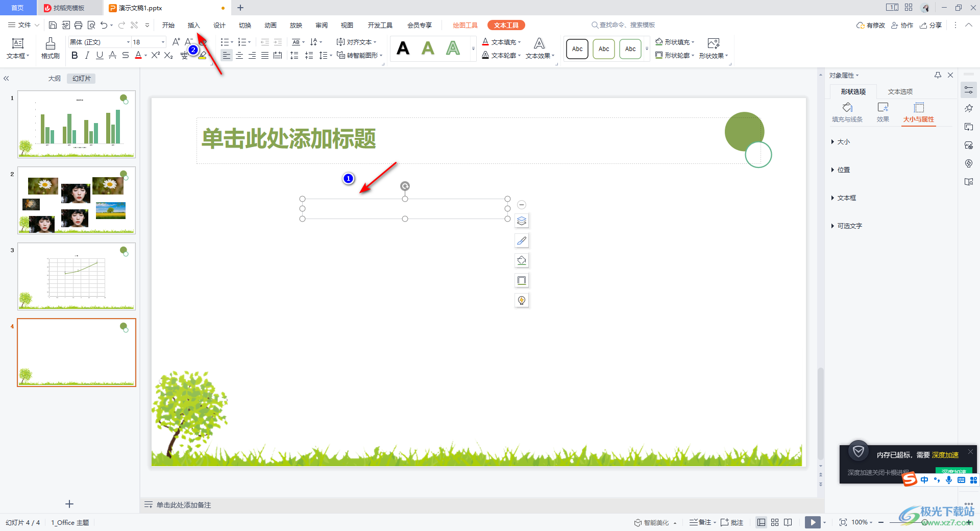Click the Text Box (文本框) icon

[18, 49]
